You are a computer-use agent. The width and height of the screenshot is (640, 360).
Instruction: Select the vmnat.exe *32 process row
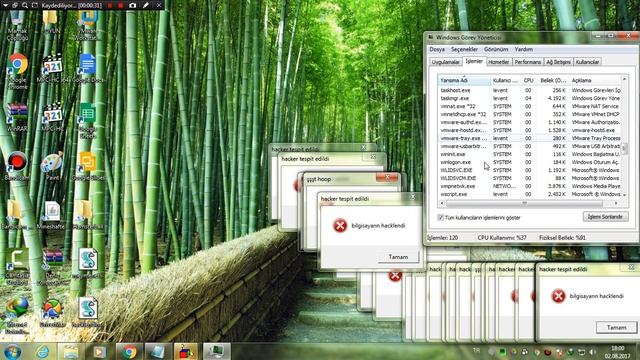(x=529, y=106)
